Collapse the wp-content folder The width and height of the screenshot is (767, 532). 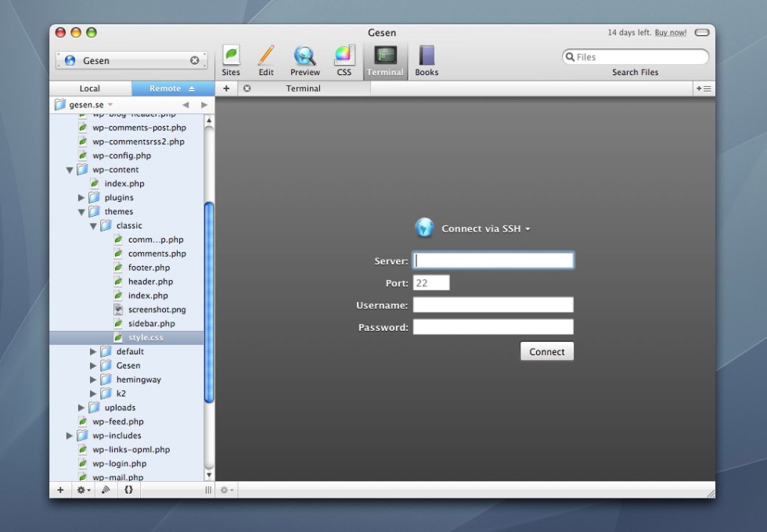(70, 170)
